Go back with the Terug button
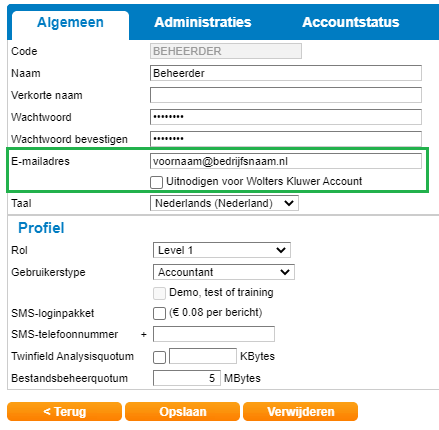439x430 pixels. coord(64,411)
